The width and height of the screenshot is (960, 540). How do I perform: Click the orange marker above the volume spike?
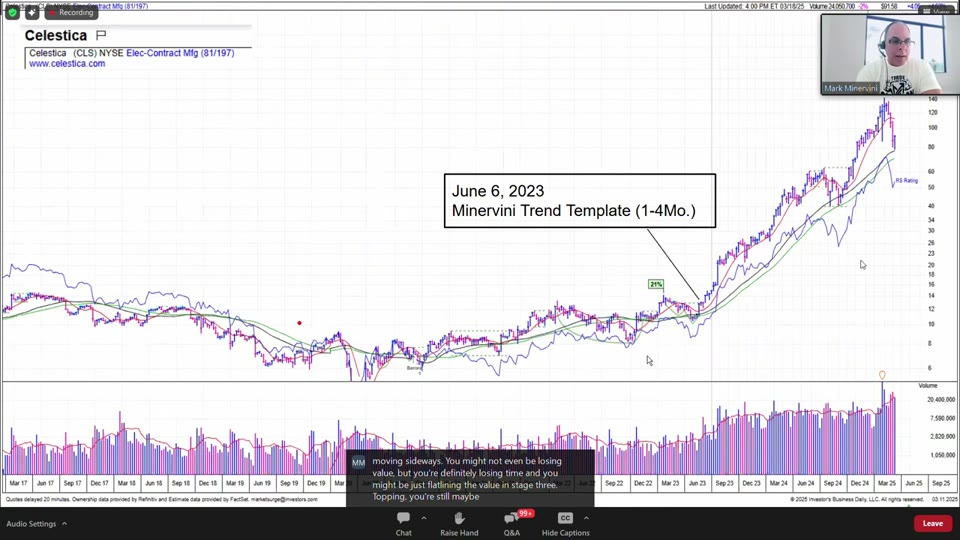click(882, 375)
